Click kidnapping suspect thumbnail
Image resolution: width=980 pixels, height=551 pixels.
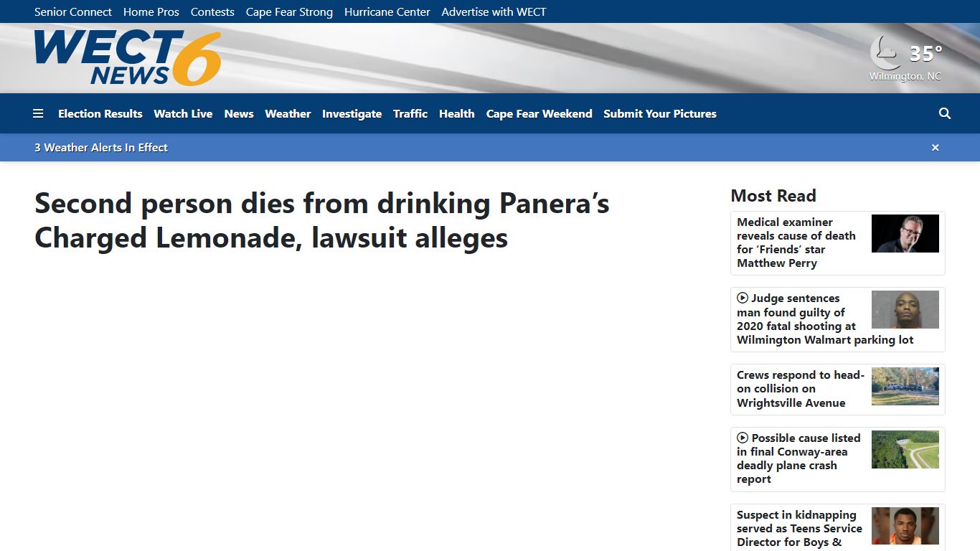tap(905, 526)
